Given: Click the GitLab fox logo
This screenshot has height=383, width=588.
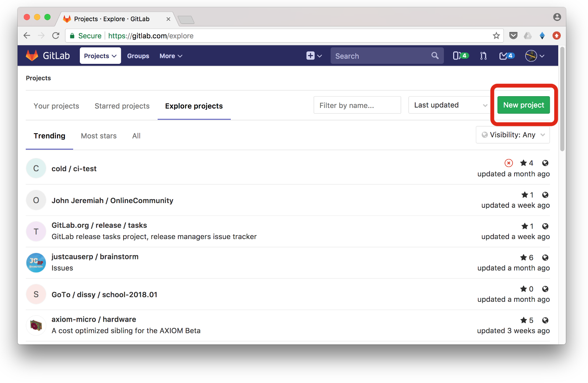Looking at the screenshot, I should (x=32, y=55).
